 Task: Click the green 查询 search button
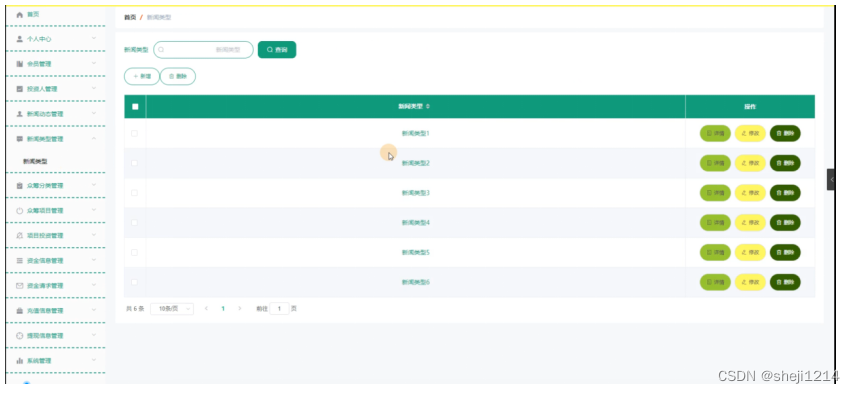tap(277, 50)
